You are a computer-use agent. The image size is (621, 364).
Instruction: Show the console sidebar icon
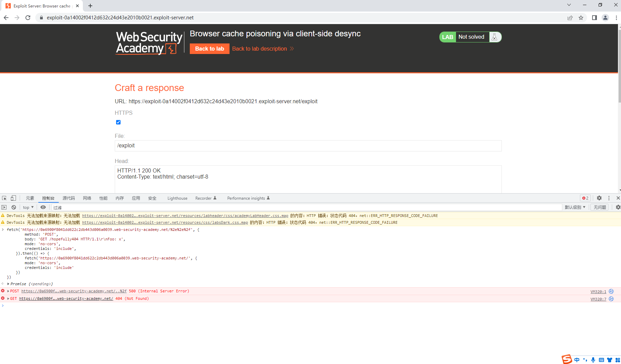click(4, 207)
